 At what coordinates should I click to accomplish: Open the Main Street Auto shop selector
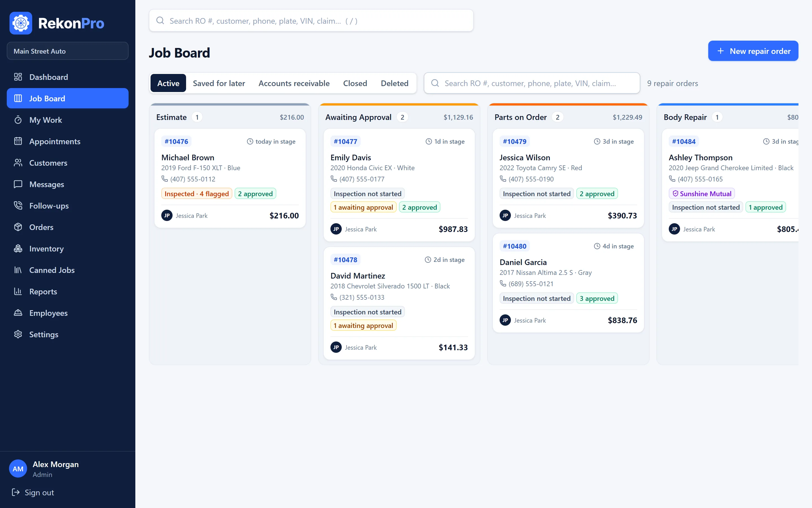[67, 51]
